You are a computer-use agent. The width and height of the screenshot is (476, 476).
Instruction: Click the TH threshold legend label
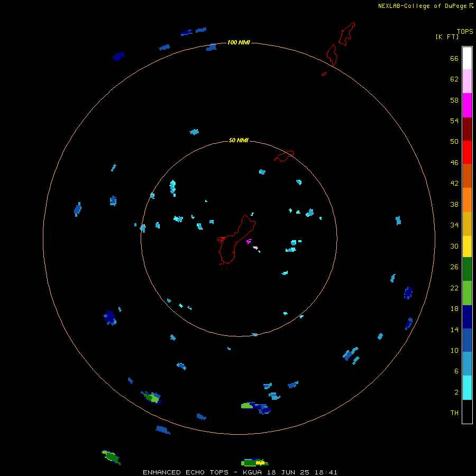454,413
